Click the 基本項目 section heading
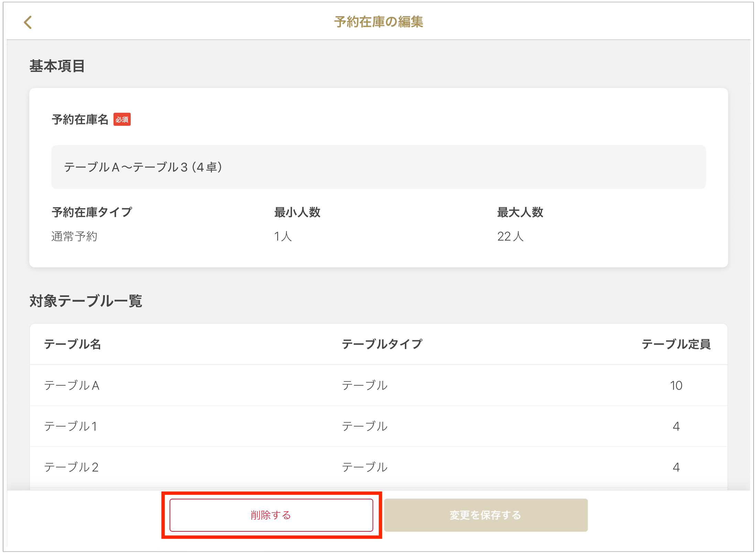This screenshot has width=756, height=554. (57, 66)
